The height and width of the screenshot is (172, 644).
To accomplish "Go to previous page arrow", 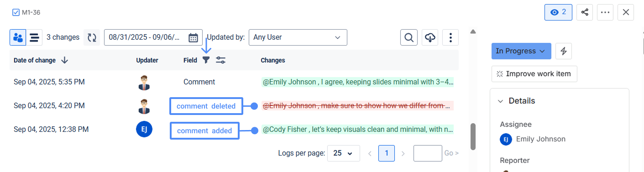I will [370, 153].
